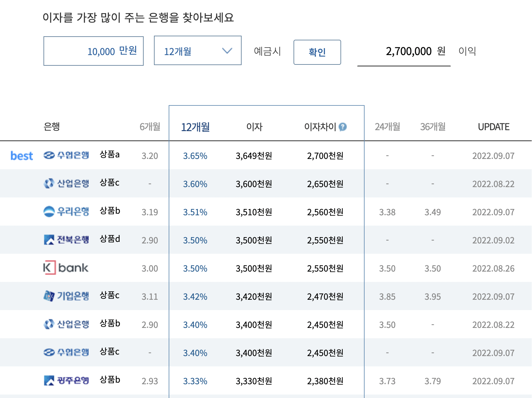Click the blue best badge label
This screenshot has width=532, height=398.
point(22,156)
